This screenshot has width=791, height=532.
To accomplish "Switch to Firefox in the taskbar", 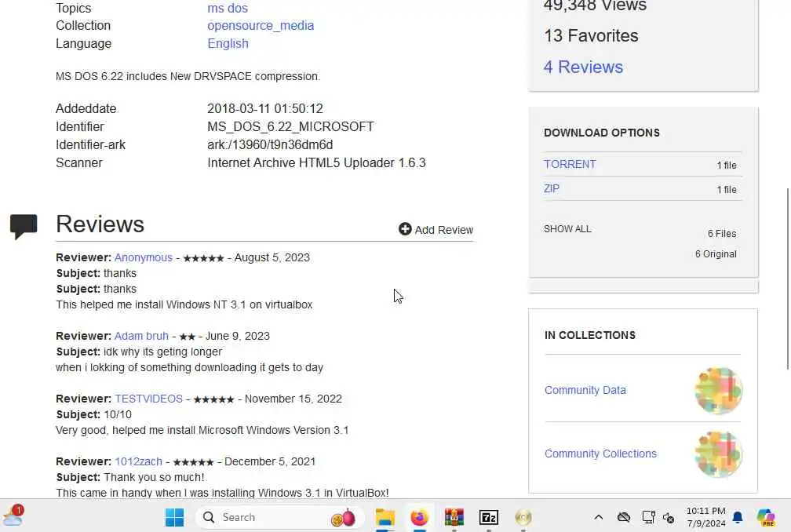I will click(419, 517).
